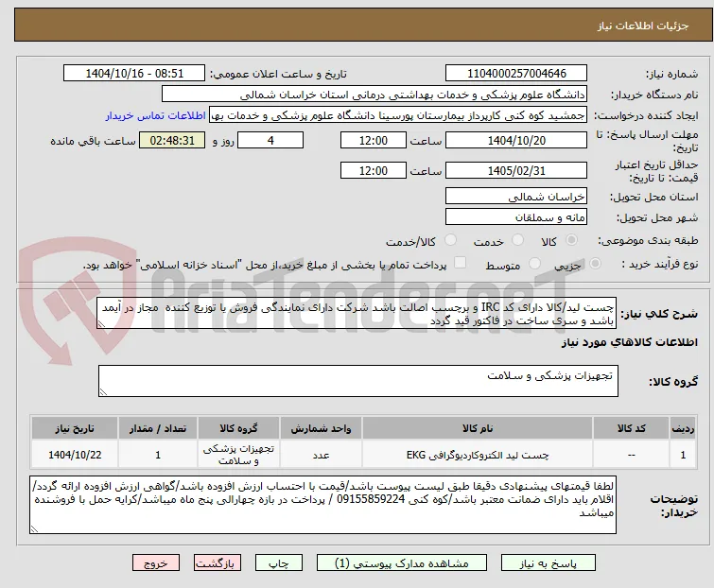The image size is (714, 588).
Task: Click the واحد شمارش column header
Action: pos(321,428)
